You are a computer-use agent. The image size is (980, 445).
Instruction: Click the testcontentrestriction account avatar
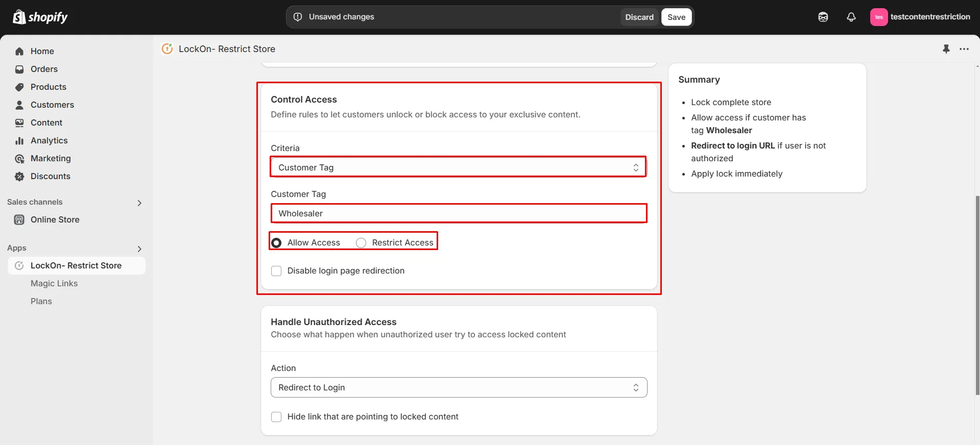point(879,17)
